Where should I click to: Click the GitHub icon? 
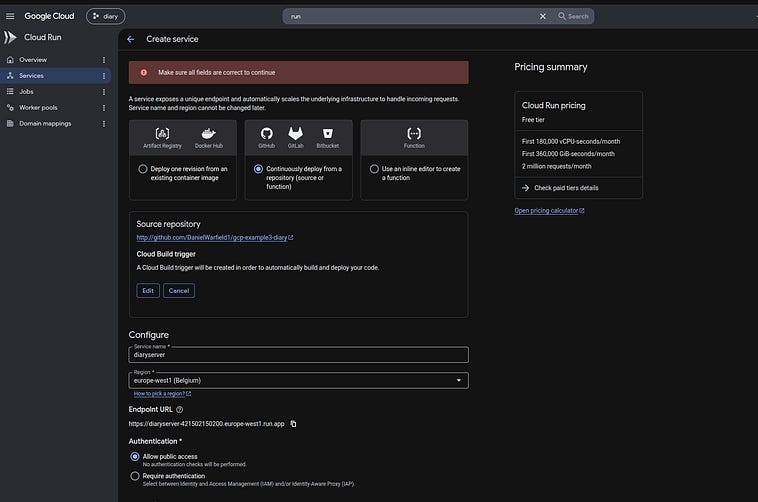[x=266, y=133]
